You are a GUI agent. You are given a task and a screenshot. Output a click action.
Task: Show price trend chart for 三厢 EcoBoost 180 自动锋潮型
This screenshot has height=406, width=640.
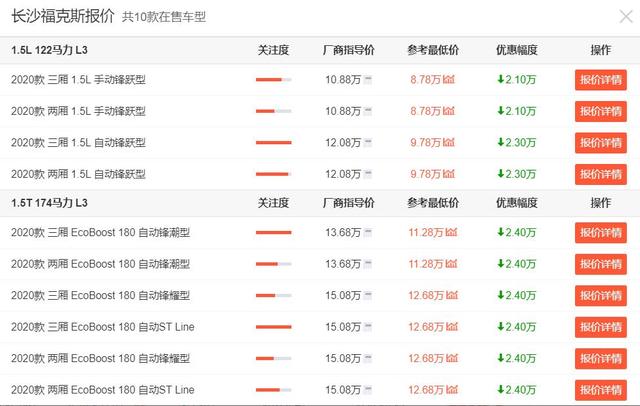[x=451, y=233]
